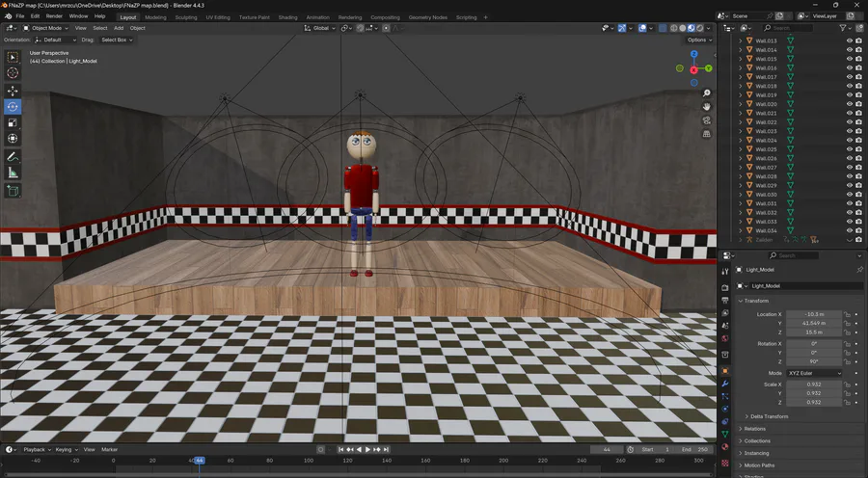This screenshot has width=868, height=478.
Task: Hide Wall.013 with its eye icon
Action: click(850, 40)
